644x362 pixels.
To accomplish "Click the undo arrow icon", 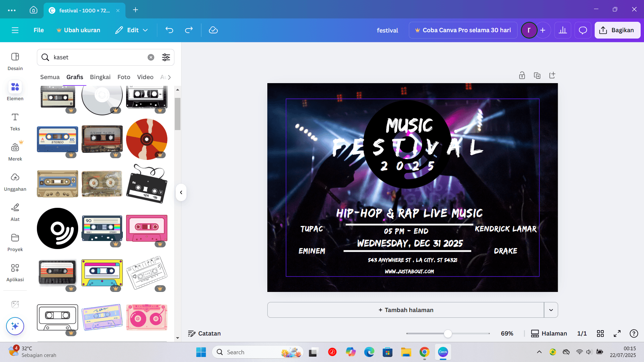I will click(169, 30).
